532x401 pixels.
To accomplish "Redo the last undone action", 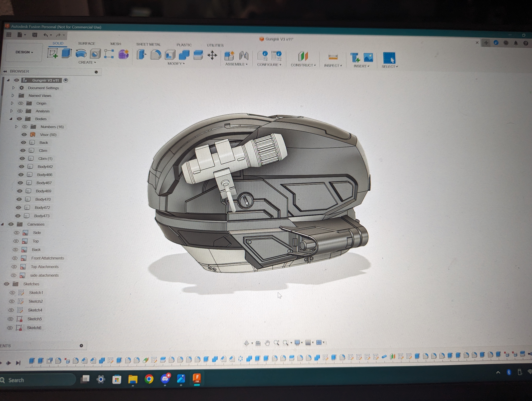I will pos(58,35).
